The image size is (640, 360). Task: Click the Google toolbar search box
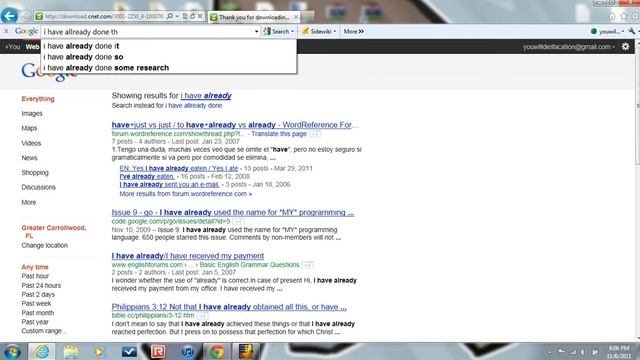pos(147,32)
